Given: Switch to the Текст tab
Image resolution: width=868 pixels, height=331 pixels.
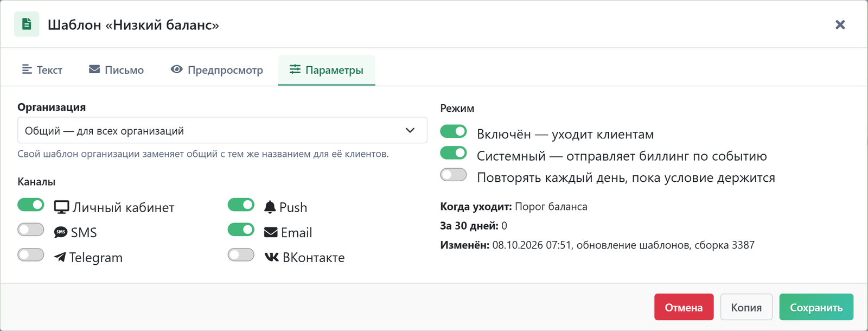Looking at the screenshot, I should (42, 70).
